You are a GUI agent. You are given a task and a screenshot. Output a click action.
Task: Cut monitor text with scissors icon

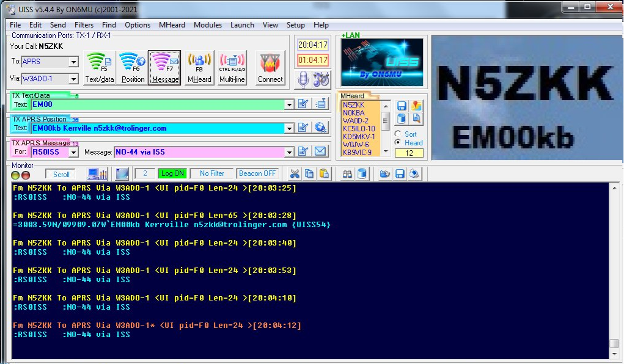click(295, 174)
